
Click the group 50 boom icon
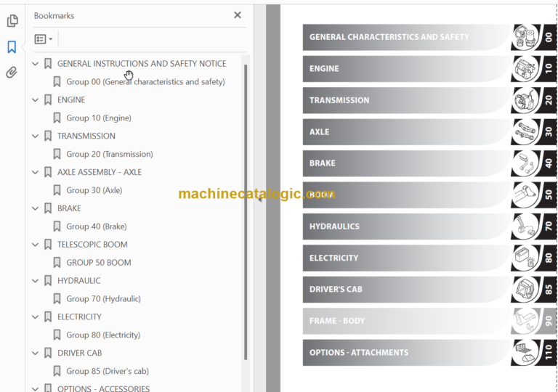point(525,195)
